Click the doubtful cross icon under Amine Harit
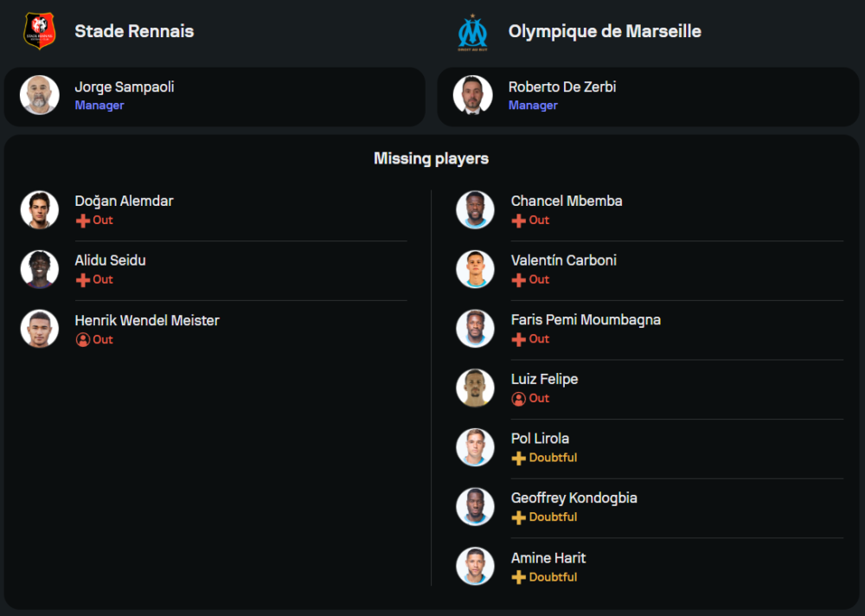Viewport: 865px width, 616px height. 519,577
